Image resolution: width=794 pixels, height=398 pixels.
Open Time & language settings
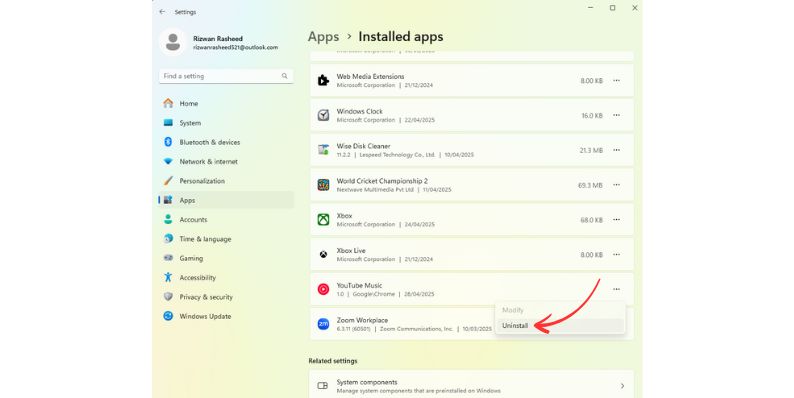(x=226, y=238)
